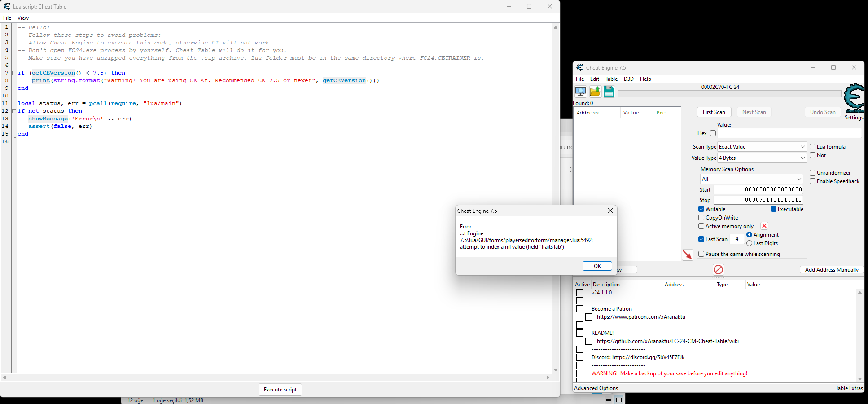Click the Execute script button
The width and height of the screenshot is (868, 404).
tap(280, 390)
